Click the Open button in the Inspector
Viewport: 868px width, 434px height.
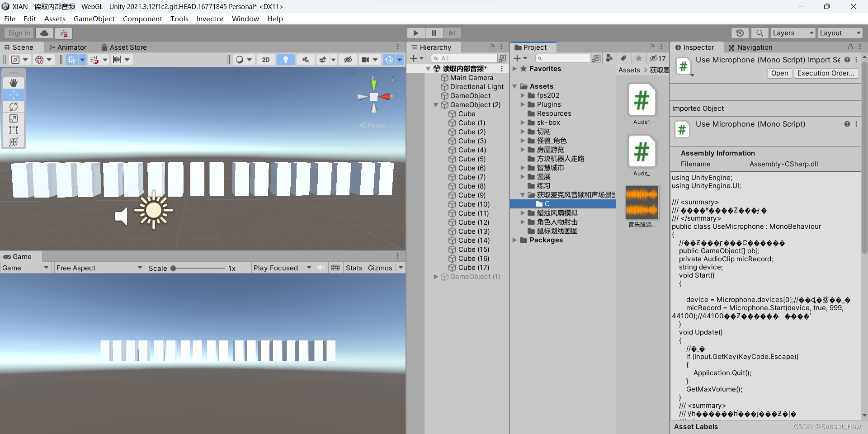point(779,73)
